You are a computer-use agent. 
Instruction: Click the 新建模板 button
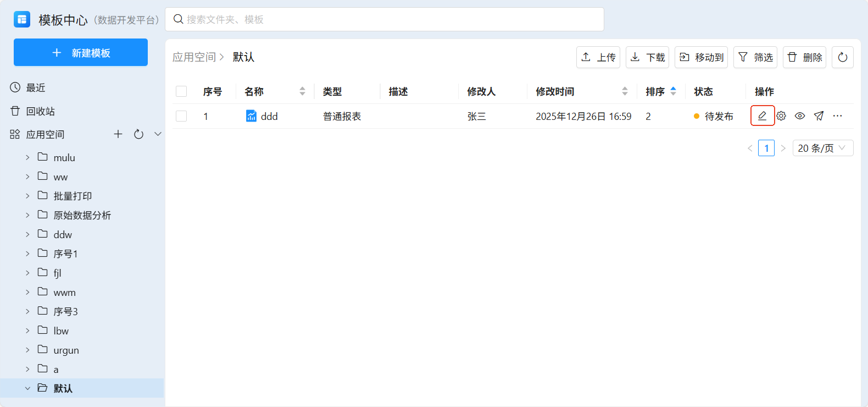81,52
